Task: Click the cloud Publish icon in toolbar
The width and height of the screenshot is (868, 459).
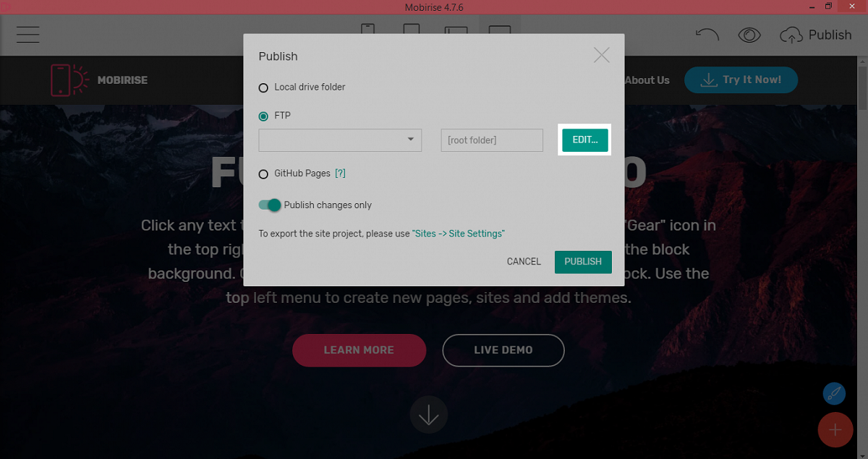Action: (791, 35)
